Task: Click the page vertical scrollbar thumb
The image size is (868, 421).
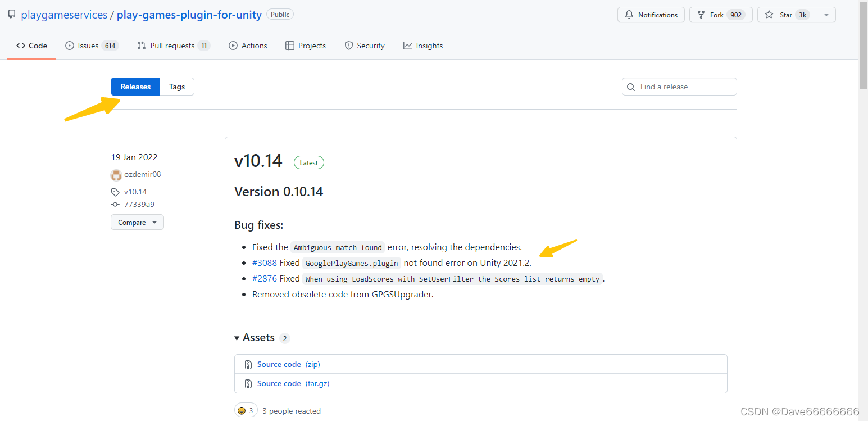Action: (864, 45)
